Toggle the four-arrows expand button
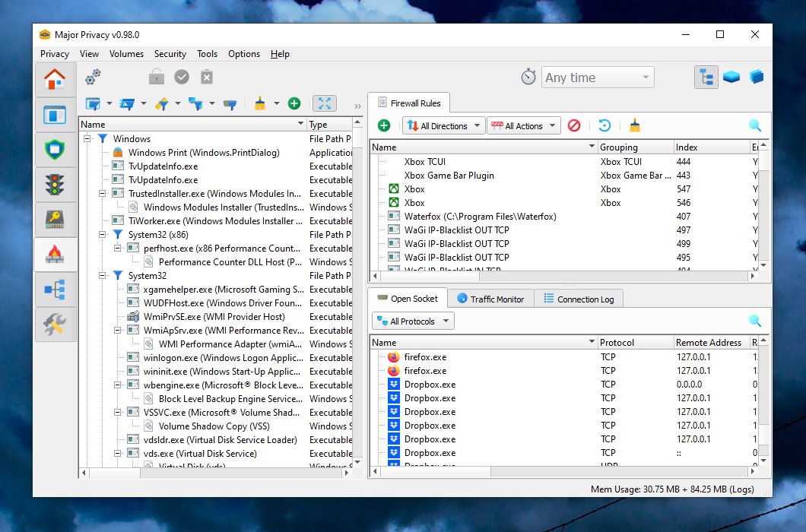This screenshot has height=532, width=806. pyautogui.click(x=325, y=104)
